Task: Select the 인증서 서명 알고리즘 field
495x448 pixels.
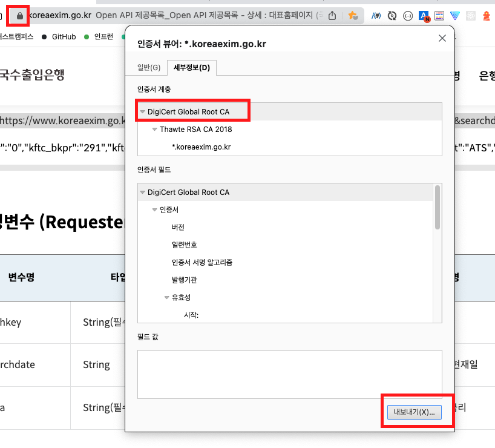Action: pyautogui.click(x=202, y=262)
